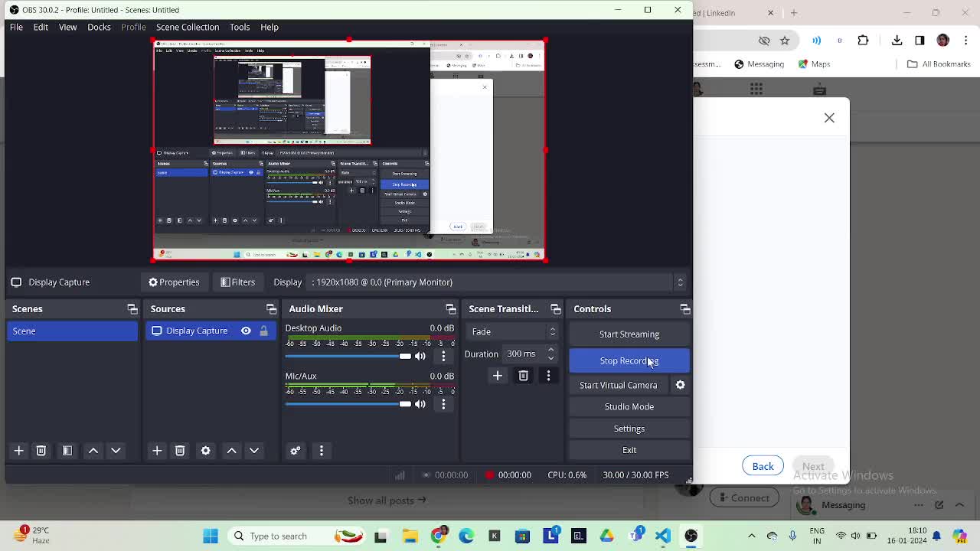The width and height of the screenshot is (980, 551).
Task: Move scene up arrow in Scenes dock
Action: (x=93, y=451)
